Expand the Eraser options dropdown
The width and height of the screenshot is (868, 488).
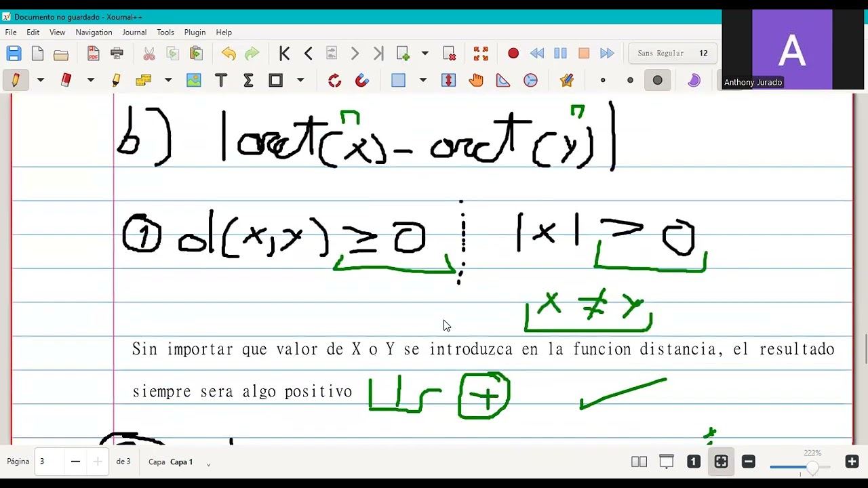[91, 80]
